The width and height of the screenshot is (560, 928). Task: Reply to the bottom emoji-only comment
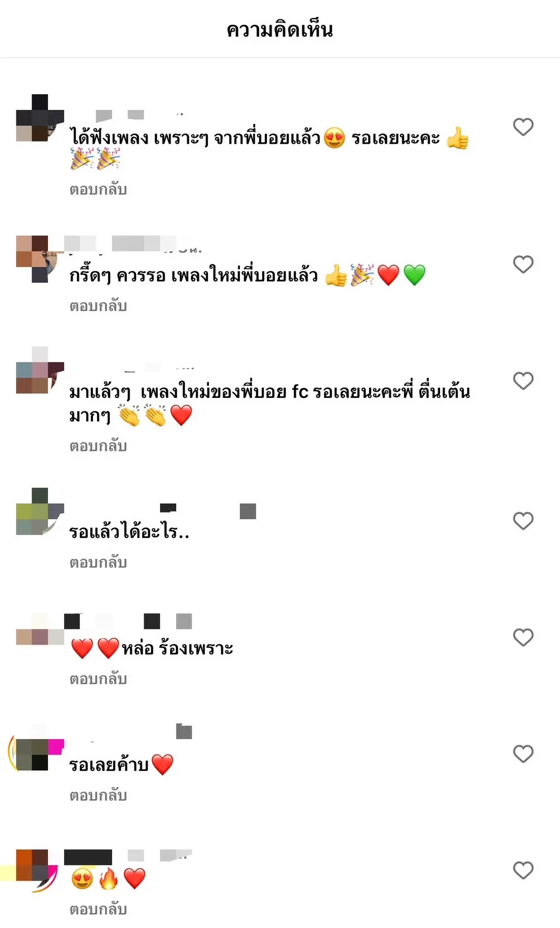(98, 910)
